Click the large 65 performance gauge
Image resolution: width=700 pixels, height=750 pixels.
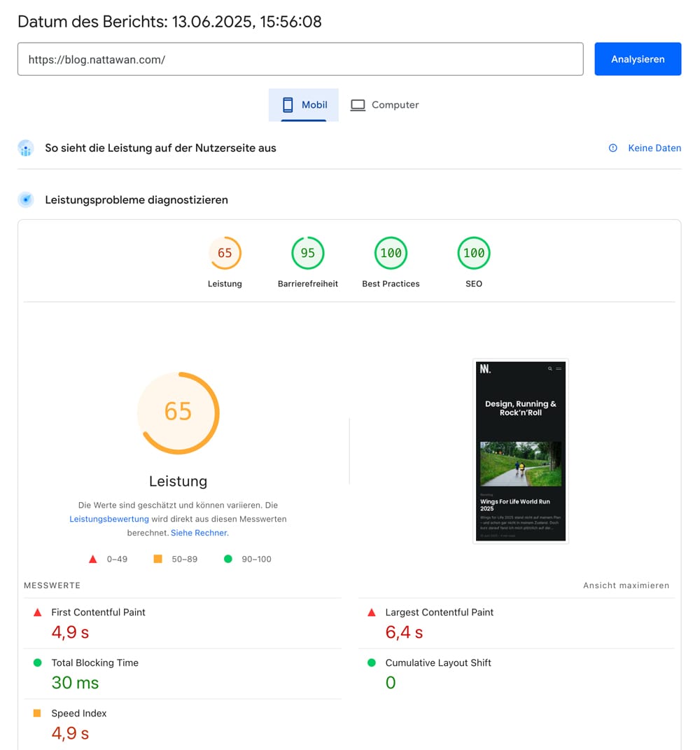tap(178, 412)
